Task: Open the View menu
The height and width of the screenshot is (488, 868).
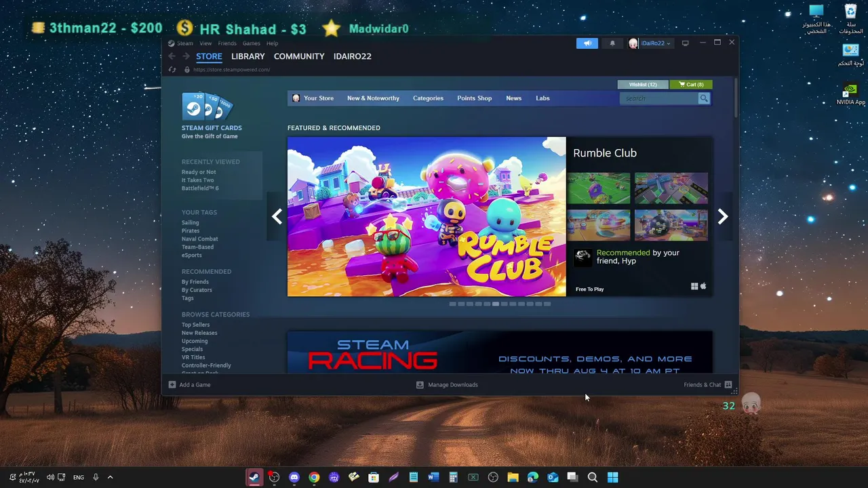Action: click(205, 43)
